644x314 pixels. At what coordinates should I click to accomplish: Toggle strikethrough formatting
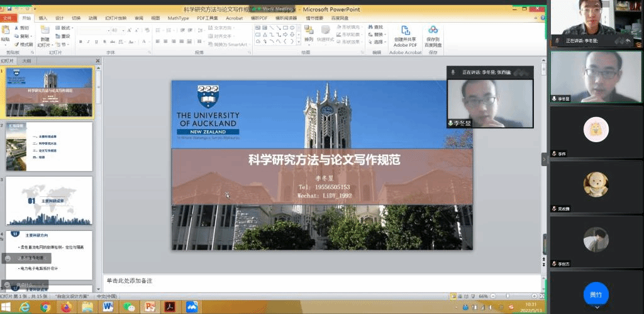tap(112, 42)
